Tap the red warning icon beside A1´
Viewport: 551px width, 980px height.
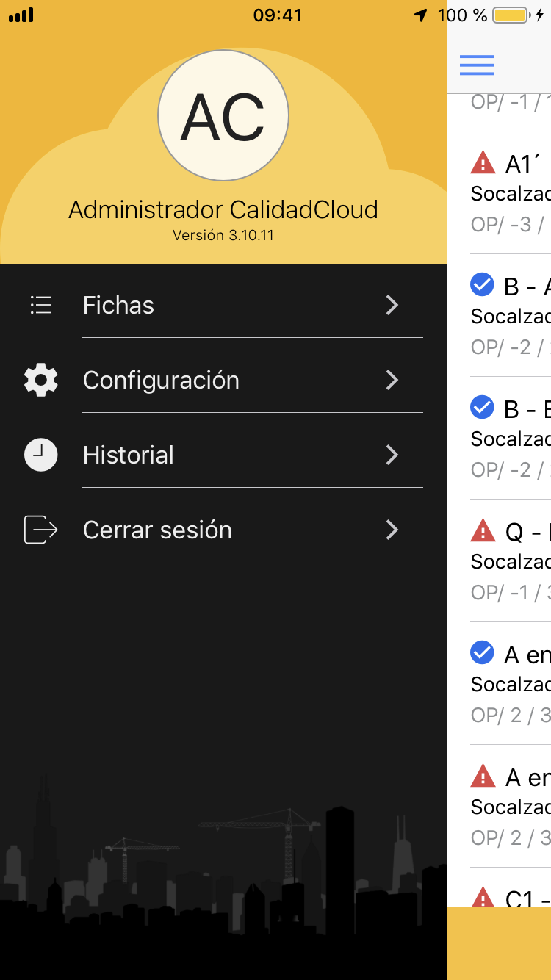coord(483,162)
